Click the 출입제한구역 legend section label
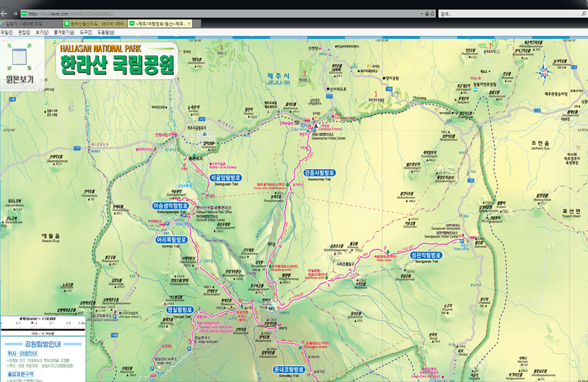Screen dimensions: 588x382 pos(21,374)
